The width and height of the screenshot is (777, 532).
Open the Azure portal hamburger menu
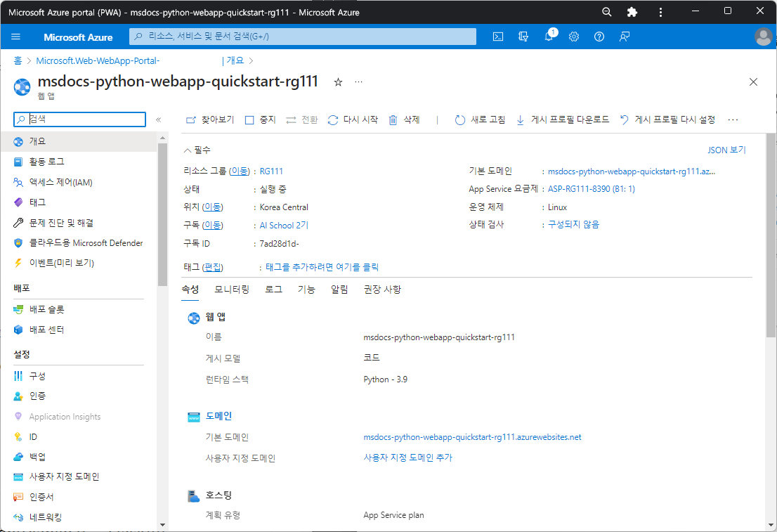16,37
